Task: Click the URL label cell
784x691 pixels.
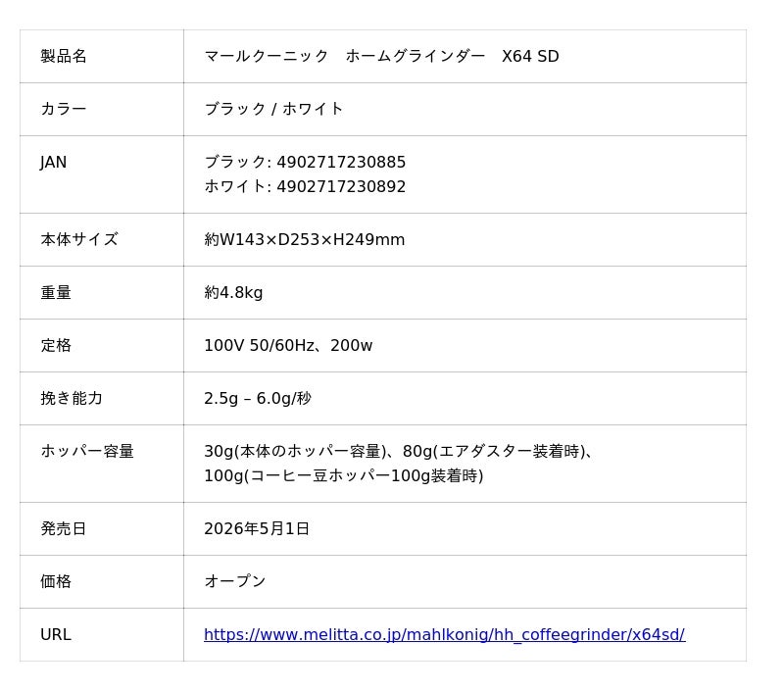Action: pyautogui.click(x=56, y=635)
